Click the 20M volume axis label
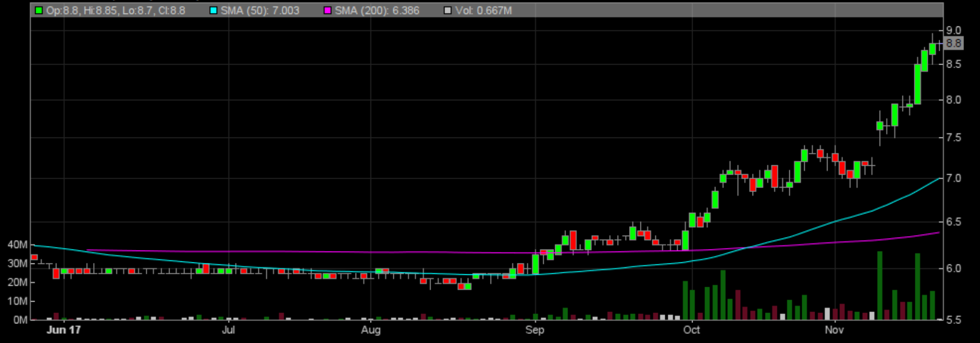This screenshot has width=980, height=343. point(18,283)
